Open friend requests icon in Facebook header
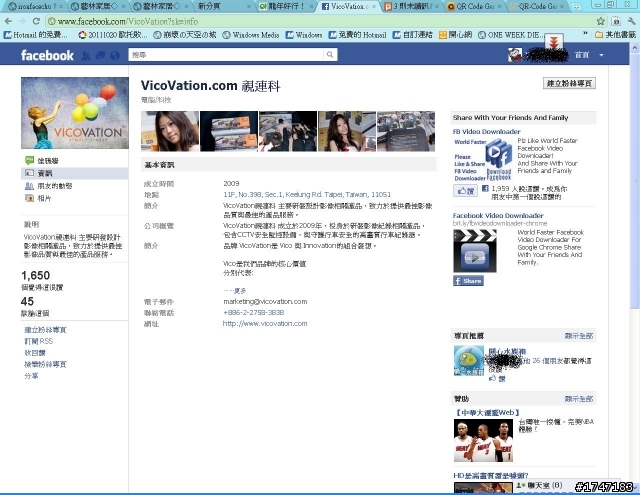Viewport: 640px width, 495px height. (85, 55)
